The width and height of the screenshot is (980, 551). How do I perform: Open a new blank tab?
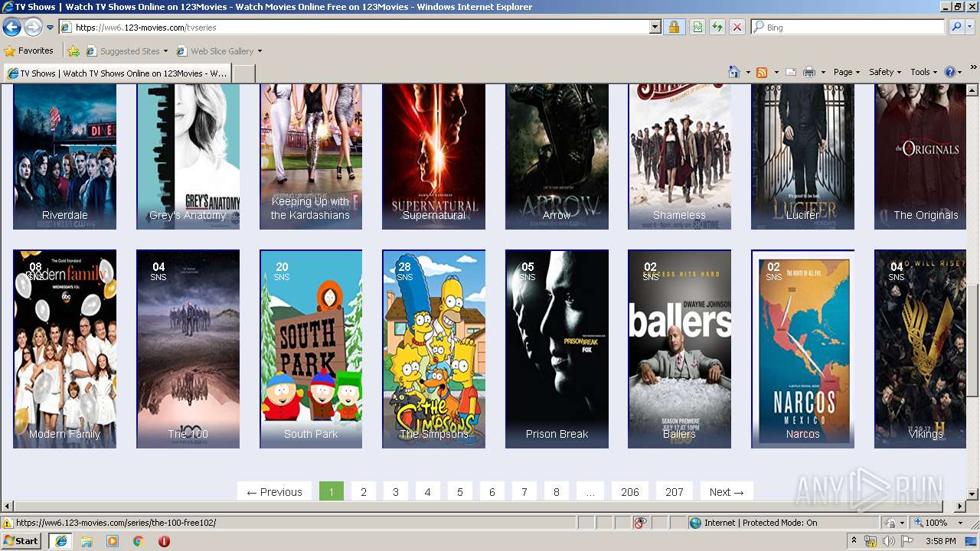tap(243, 73)
